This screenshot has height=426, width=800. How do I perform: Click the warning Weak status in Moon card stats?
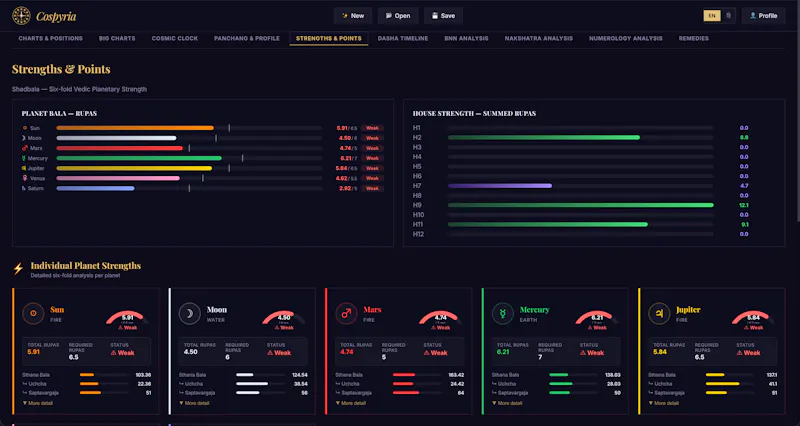coord(279,353)
